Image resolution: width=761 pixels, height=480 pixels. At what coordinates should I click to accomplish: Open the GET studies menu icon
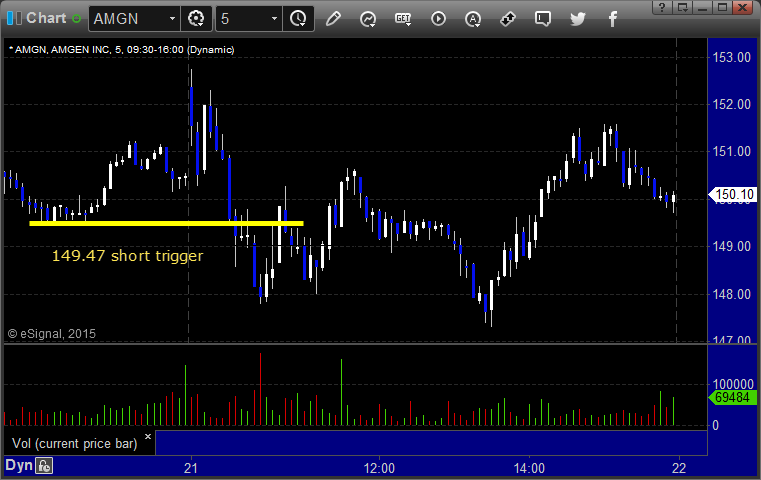tap(403, 19)
